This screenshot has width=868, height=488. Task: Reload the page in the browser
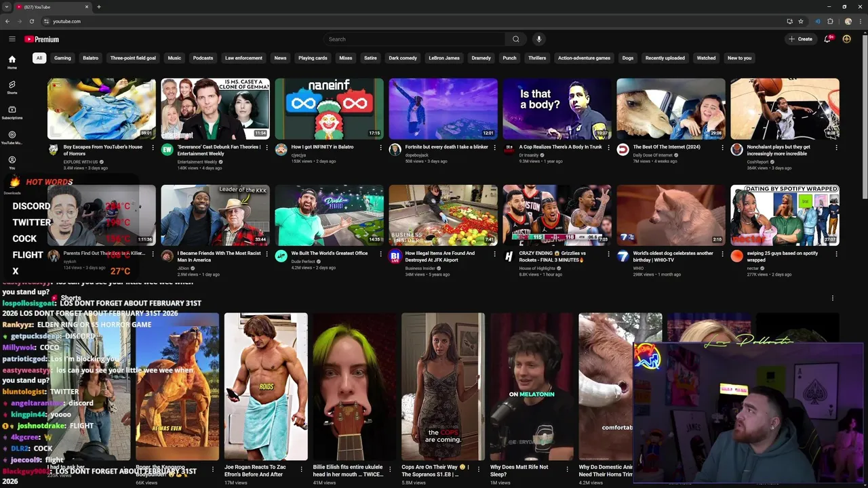click(x=32, y=21)
